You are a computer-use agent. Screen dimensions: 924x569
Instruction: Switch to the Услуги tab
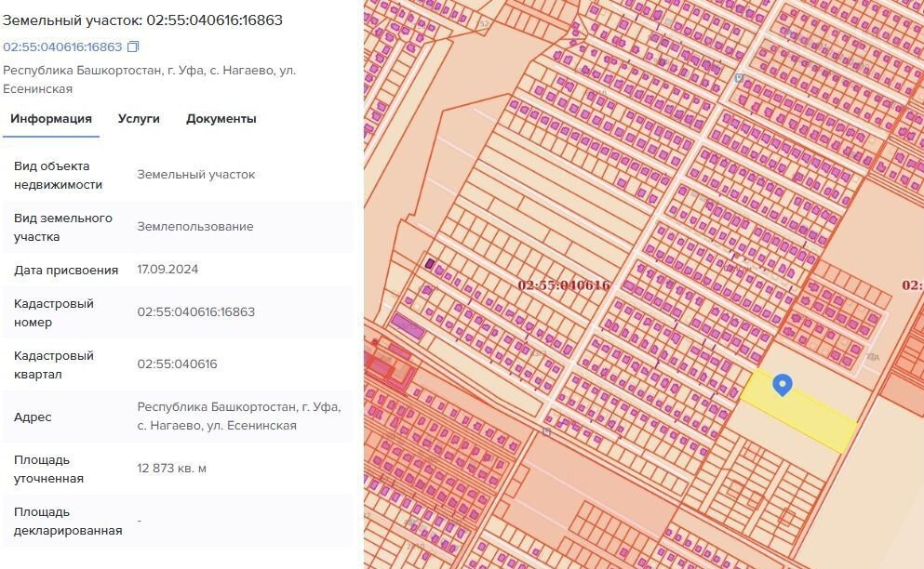pos(139,119)
